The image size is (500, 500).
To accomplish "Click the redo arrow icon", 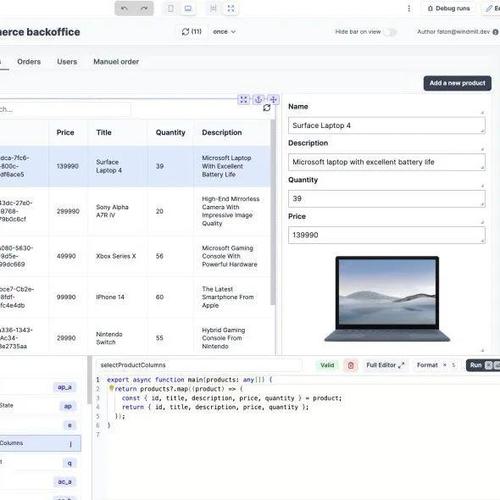I will click(144, 9).
